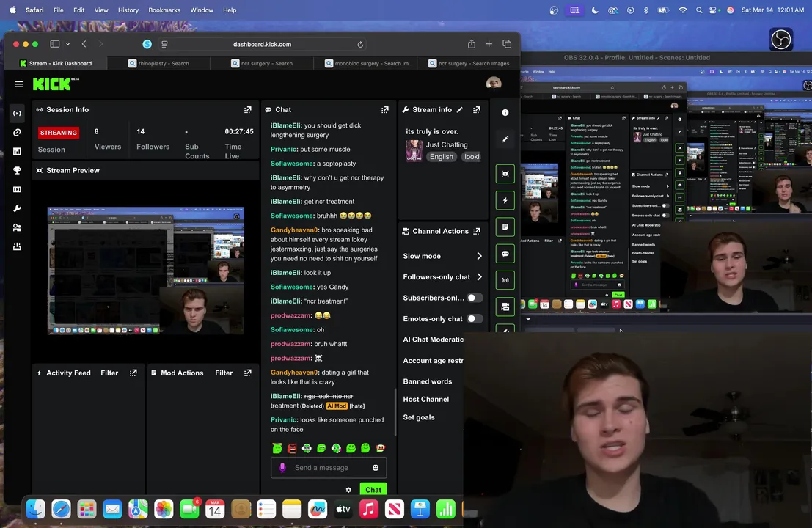Go back with Safari back arrow
Viewport: 812px width, 528px height.
point(84,45)
